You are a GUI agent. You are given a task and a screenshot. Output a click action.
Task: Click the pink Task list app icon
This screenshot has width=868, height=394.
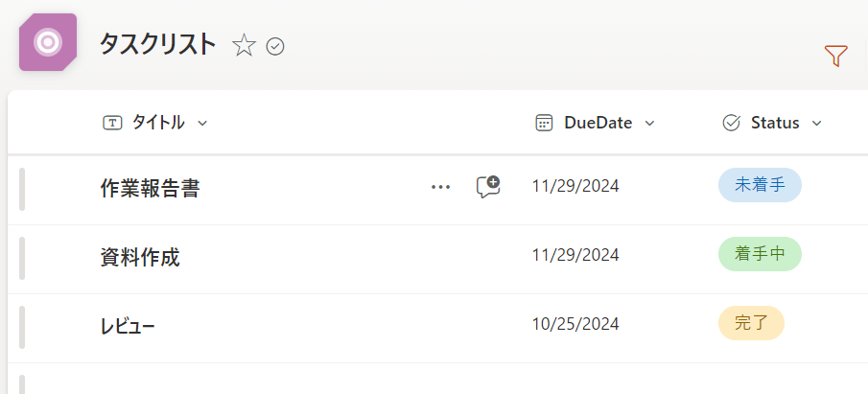tap(48, 42)
